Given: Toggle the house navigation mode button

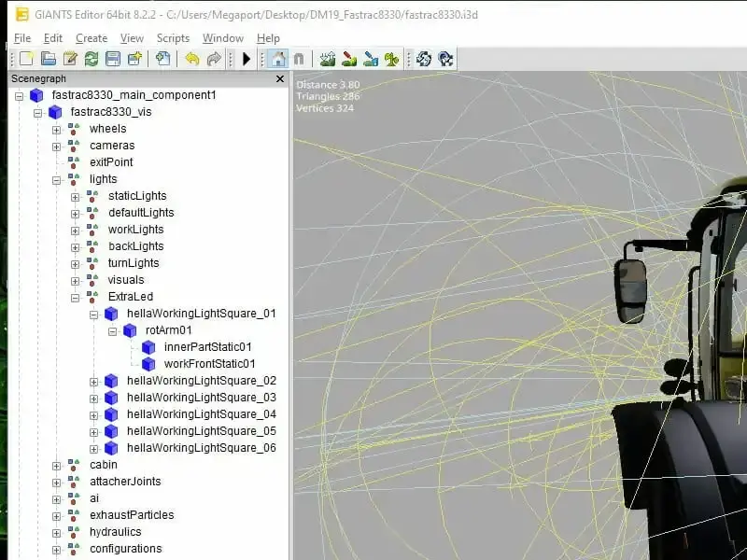Looking at the screenshot, I should pos(278,59).
